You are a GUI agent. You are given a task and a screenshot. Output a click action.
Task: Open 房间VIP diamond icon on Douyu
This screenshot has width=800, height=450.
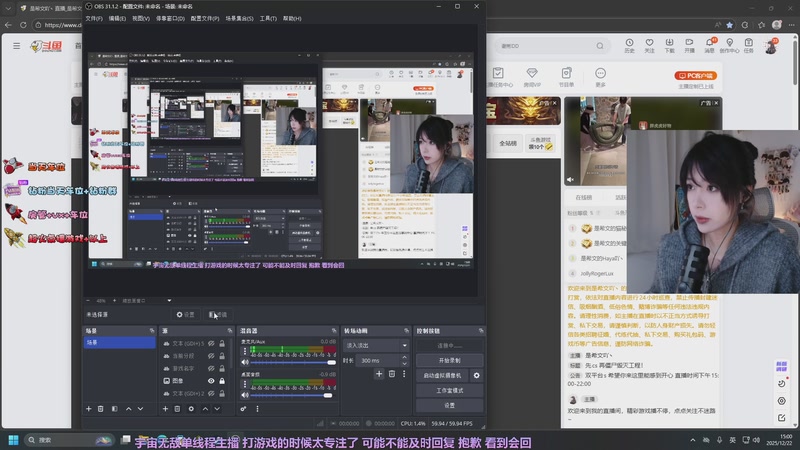click(532, 77)
